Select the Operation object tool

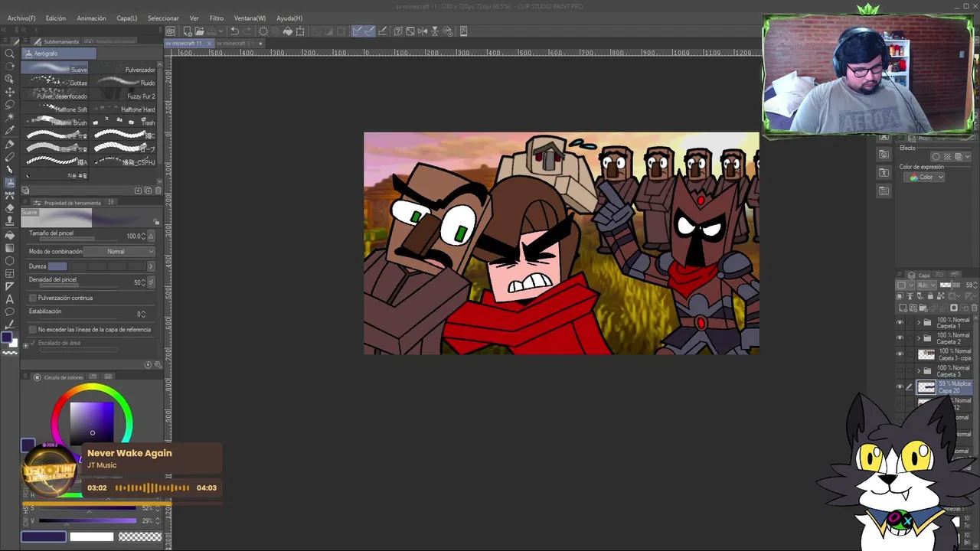[x=10, y=79]
